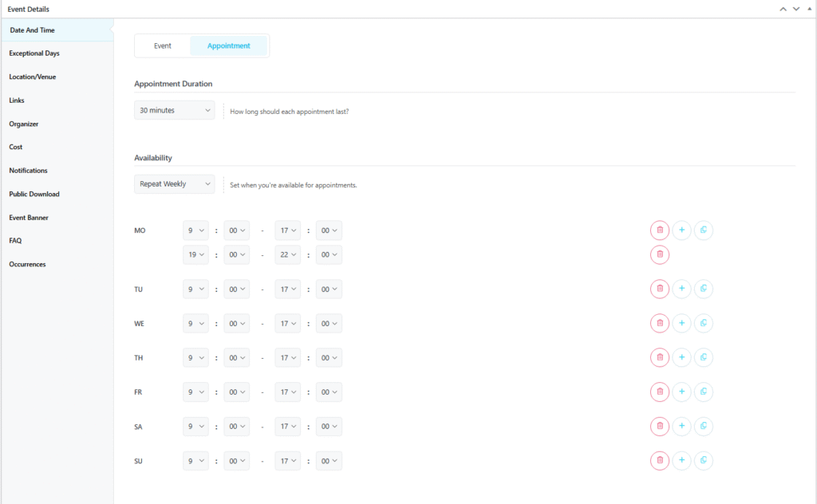Open Friday's end minutes dropdown
Image resolution: width=817 pixels, height=504 pixels.
pyautogui.click(x=329, y=392)
